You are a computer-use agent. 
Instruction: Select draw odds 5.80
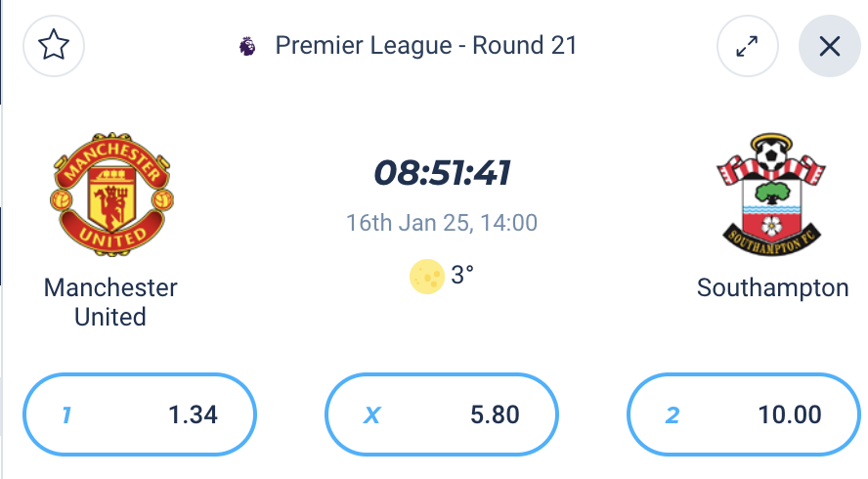[x=442, y=414]
